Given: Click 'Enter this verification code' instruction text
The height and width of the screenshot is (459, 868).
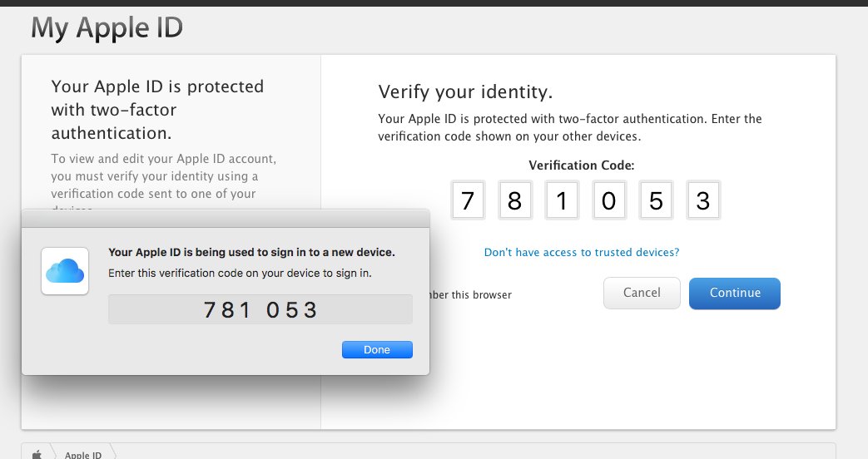Looking at the screenshot, I should [x=240, y=274].
